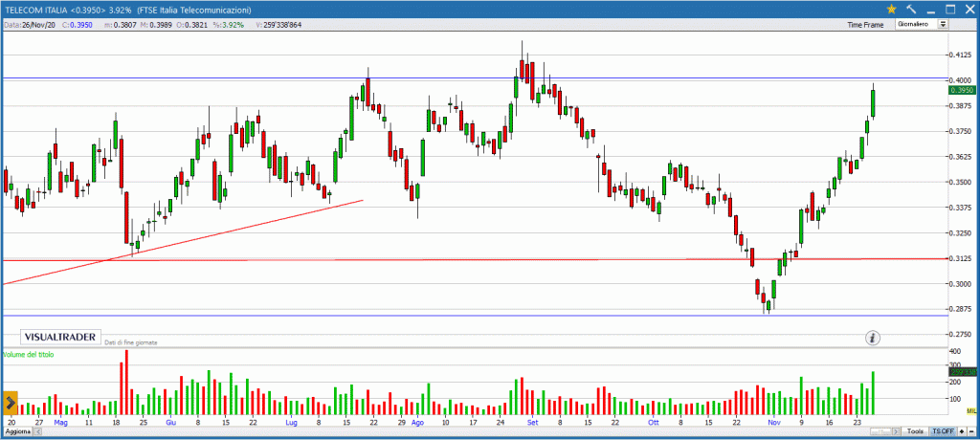Click the Mag month label on date axis
This screenshot has width=980, height=440.
pyautogui.click(x=60, y=423)
